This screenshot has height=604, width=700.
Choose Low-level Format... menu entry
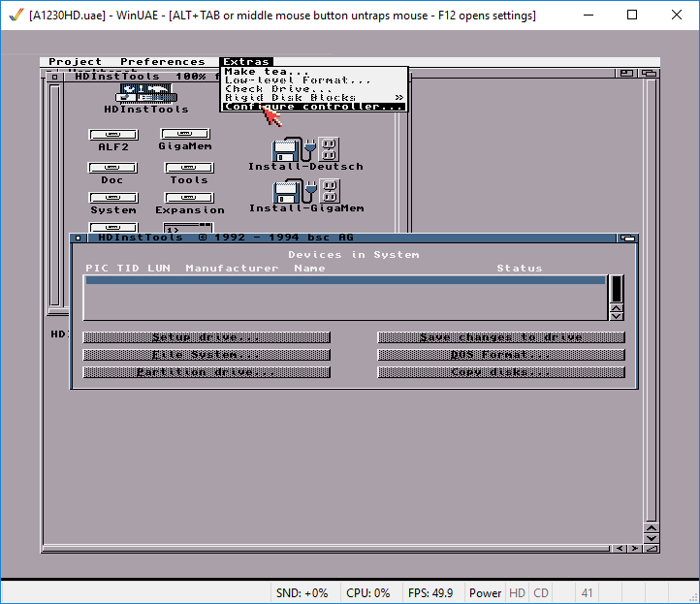click(313, 80)
